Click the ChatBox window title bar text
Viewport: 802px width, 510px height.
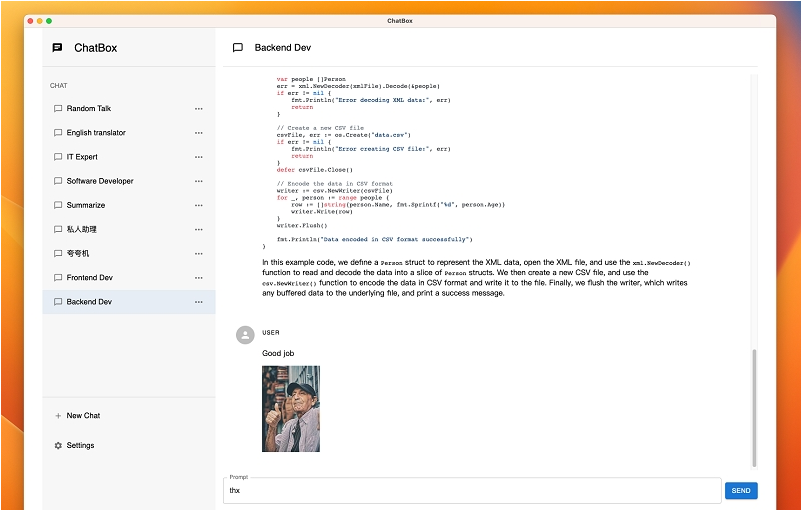[400, 21]
